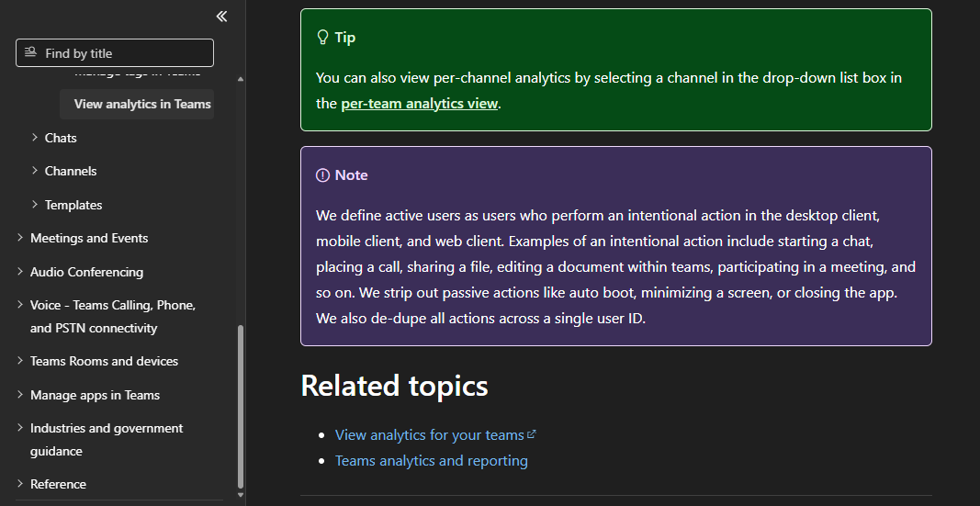Select Chats in the sidebar tree
This screenshot has width=980, height=506.
pos(61,138)
